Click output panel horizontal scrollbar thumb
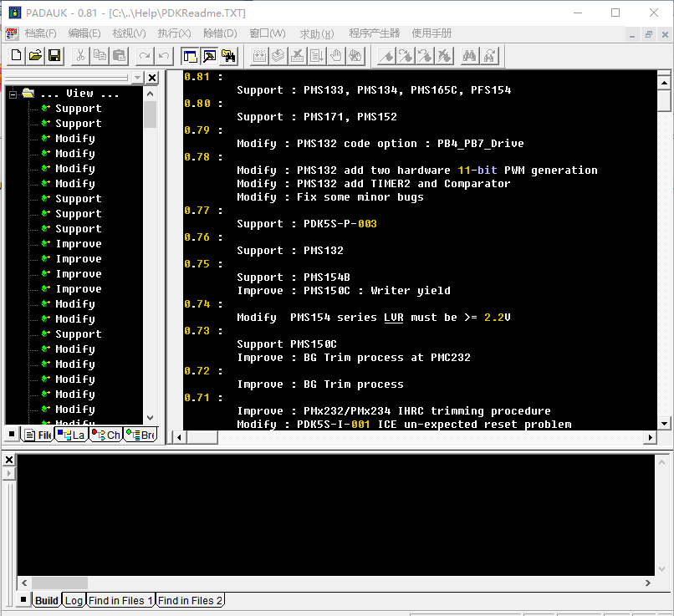 coord(59,583)
